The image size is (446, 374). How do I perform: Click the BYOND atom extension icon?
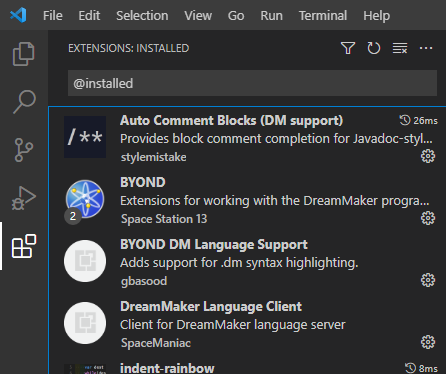pyautogui.click(x=85, y=199)
